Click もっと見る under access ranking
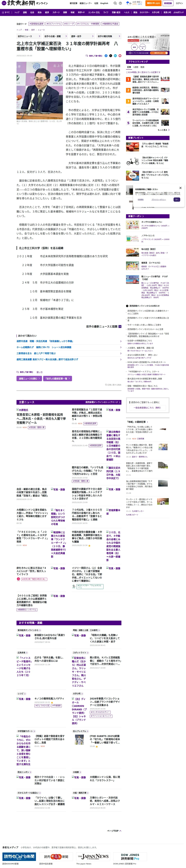Viewport: 186px width, 868px height. [163, 130]
